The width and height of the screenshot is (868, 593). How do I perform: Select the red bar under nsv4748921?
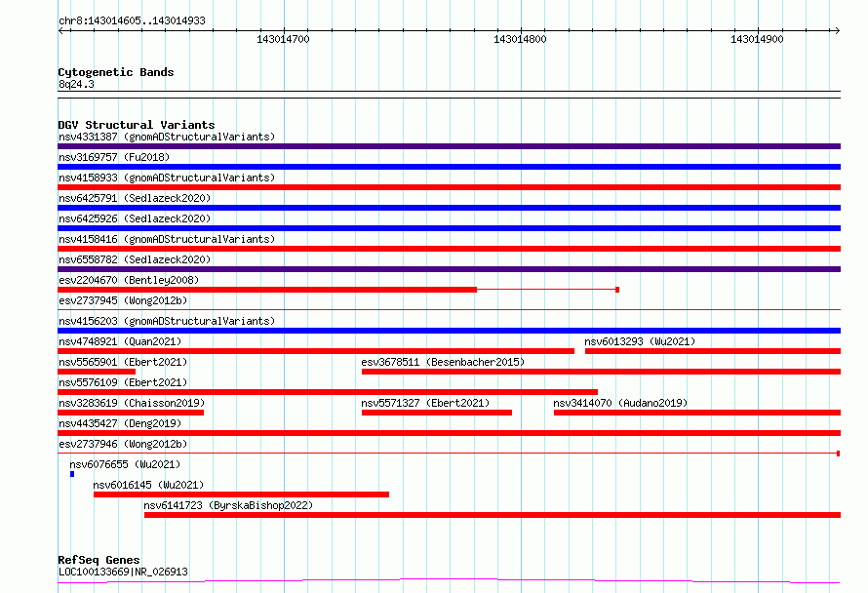click(x=316, y=351)
